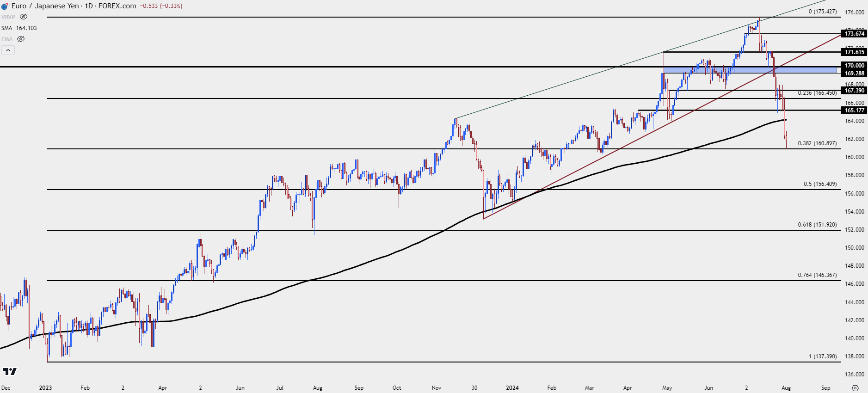868x393 pixels.
Task: Toggle VRVP indicator visibility eye icon
Action: (x=24, y=17)
